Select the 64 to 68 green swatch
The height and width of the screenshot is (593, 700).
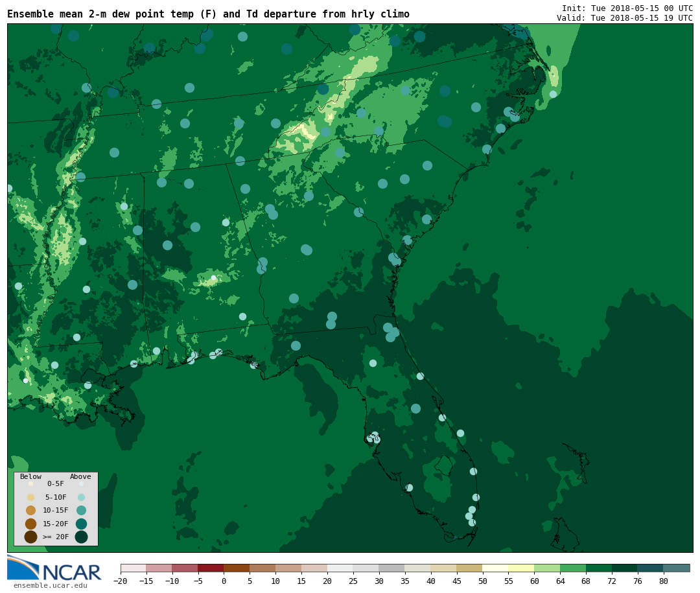pyautogui.click(x=574, y=568)
